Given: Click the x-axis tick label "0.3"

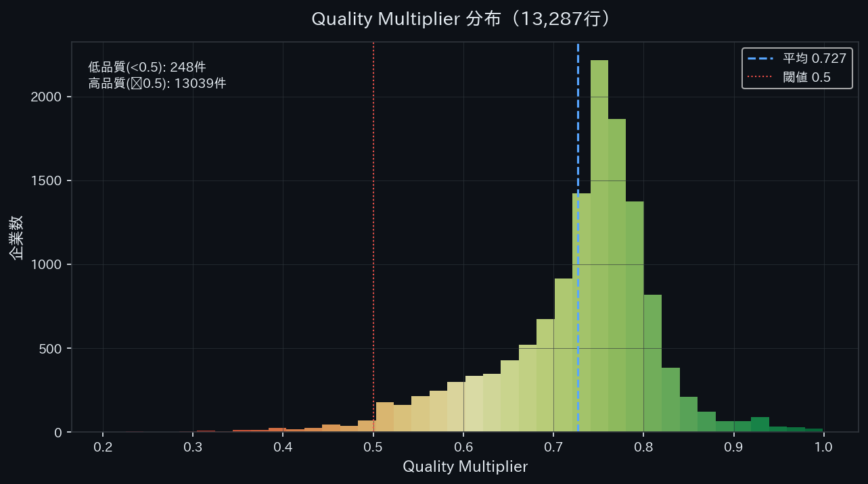Looking at the screenshot, I should click(193, 447).
